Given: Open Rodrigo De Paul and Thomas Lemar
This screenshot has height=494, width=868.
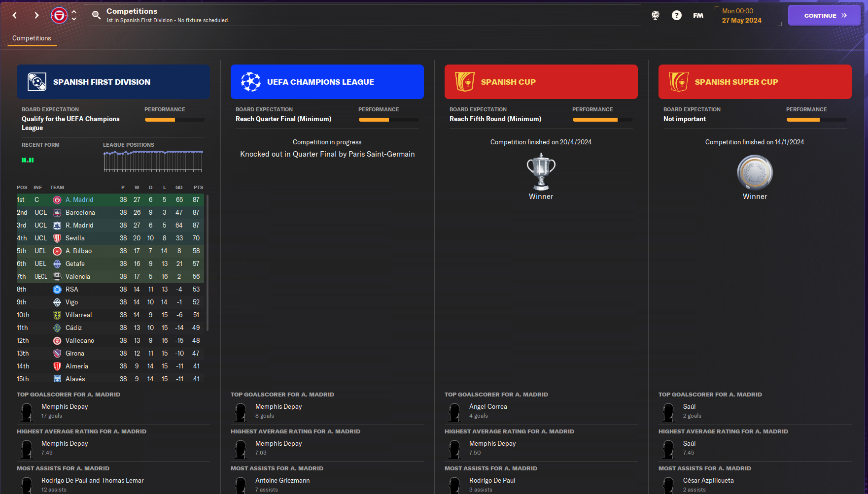Looking at the screenshot, I should pyautogui.click(x=93, y=481).
